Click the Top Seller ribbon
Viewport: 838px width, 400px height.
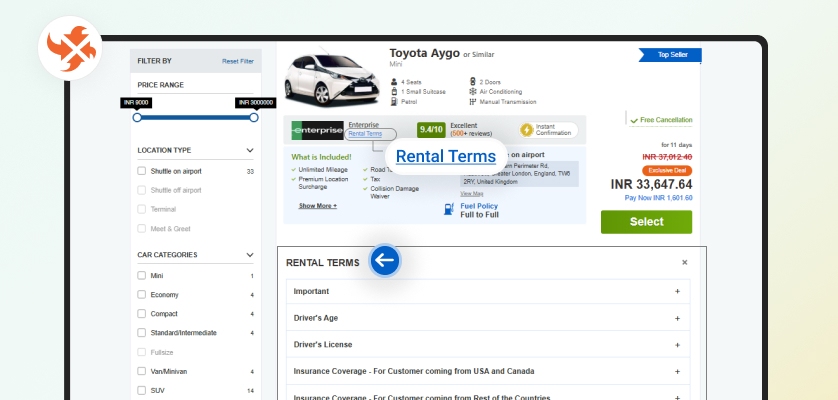670,55
